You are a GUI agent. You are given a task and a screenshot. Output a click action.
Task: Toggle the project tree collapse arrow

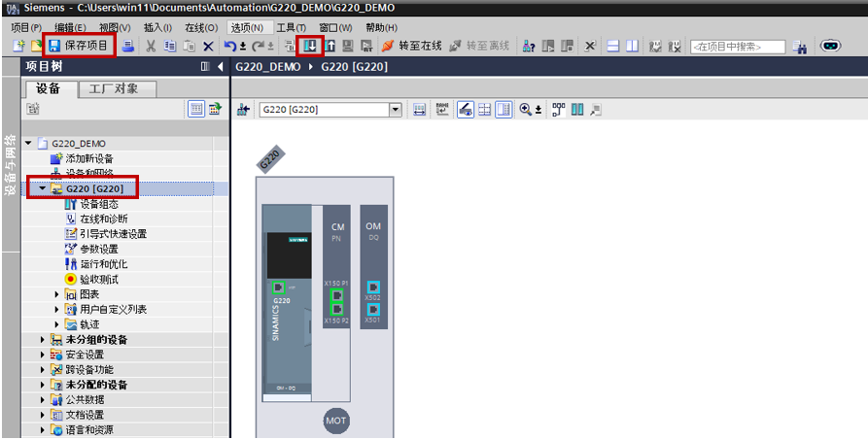coord(221,67)
